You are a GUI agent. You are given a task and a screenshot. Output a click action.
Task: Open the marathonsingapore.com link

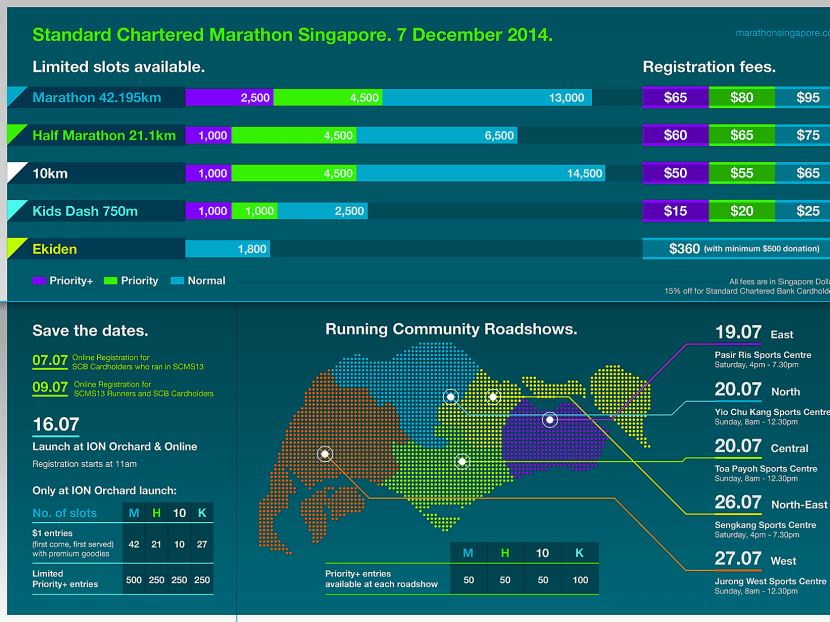(789, 32)
